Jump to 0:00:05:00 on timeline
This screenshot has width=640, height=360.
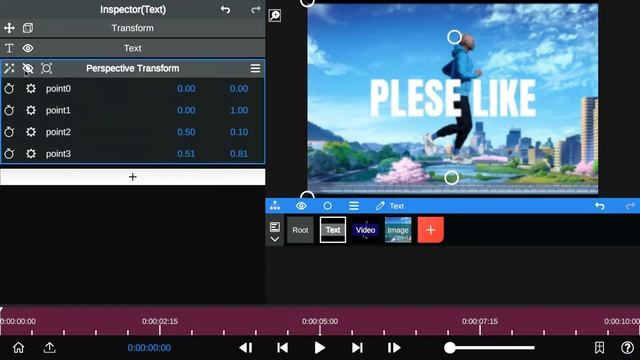tap(320, 321)
